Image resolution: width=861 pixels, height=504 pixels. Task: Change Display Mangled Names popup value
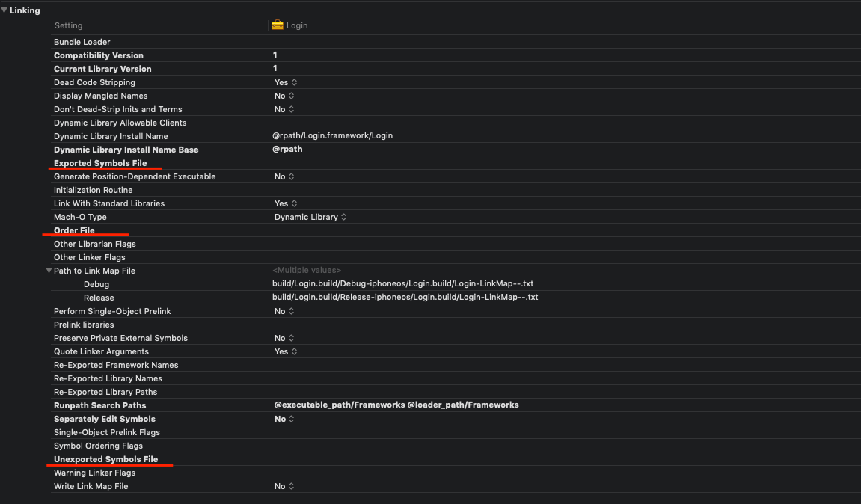[x=284, y=96]
